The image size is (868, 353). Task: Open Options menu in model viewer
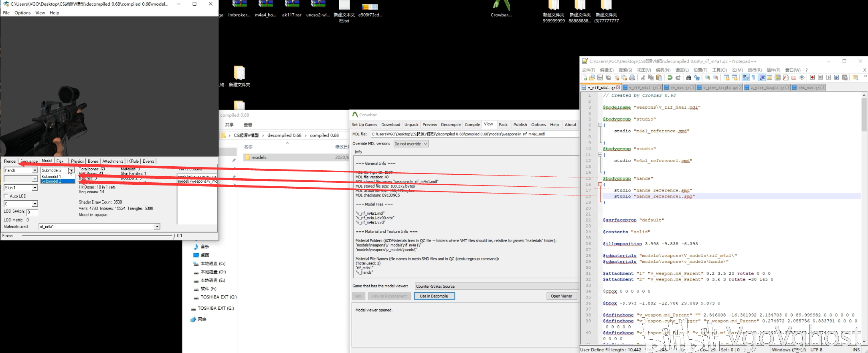[22, 13]
